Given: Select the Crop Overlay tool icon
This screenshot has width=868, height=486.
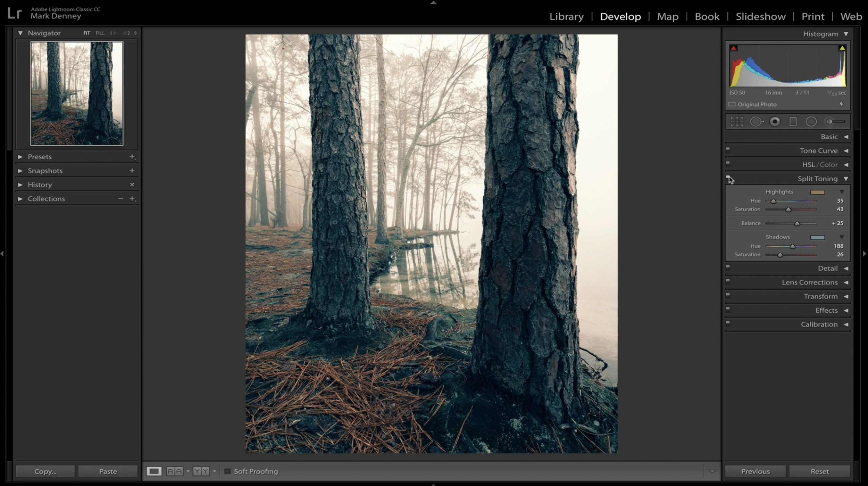Looking at the screenshot, I should point(737,122).
